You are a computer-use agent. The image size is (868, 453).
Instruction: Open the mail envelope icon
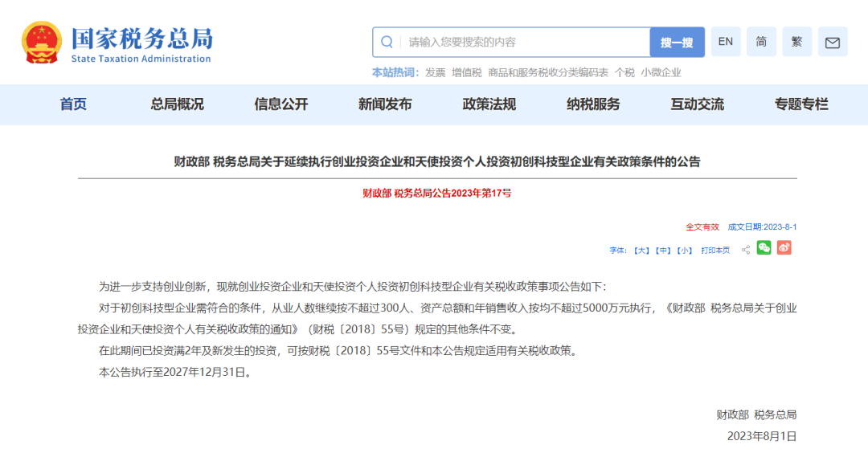point(833,42)
